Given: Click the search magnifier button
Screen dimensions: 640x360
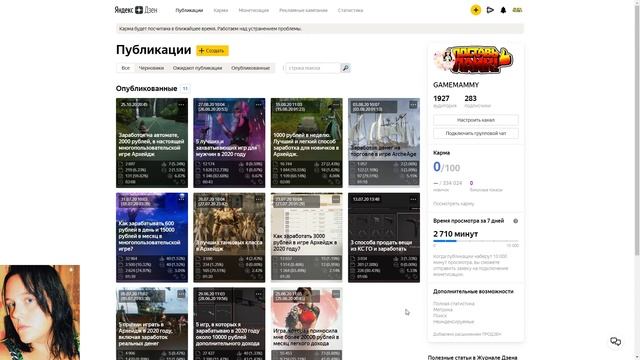Looking at the screenshot, I should (345, 68).
